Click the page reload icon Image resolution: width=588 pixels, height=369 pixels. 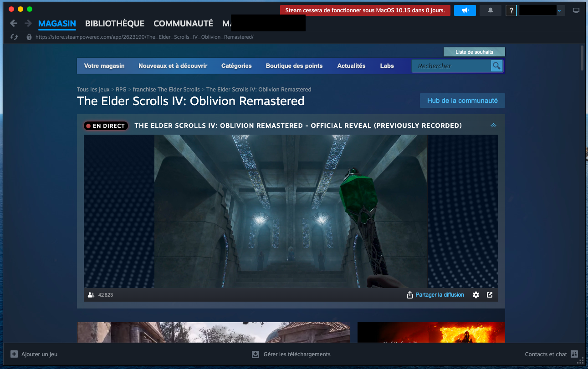click(14, 37)
